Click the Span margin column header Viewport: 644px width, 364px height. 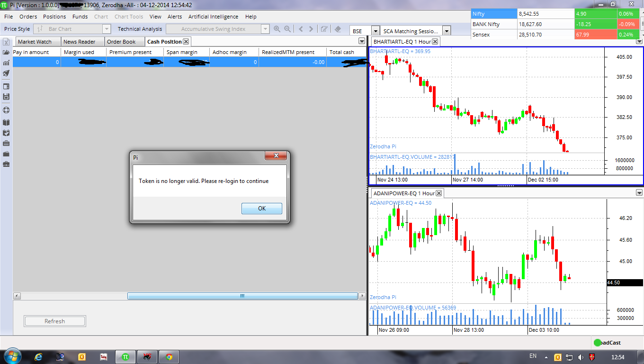(187, 52)
